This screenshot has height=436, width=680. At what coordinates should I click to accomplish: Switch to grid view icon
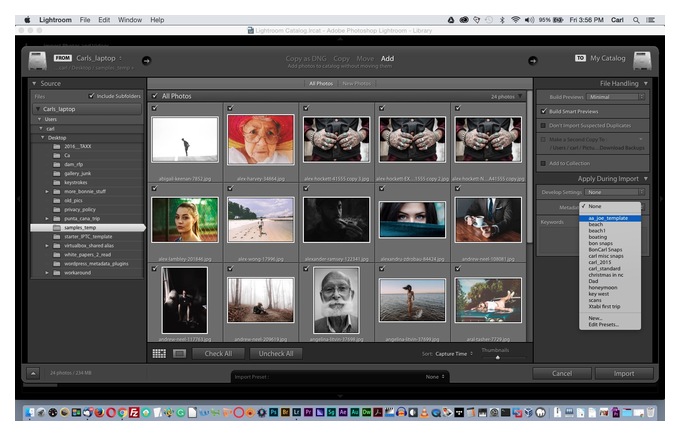[x=159, y=354]
